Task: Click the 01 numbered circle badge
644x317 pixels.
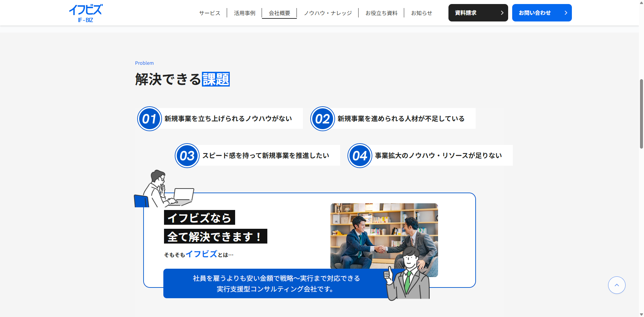Action: pos(150,119)
